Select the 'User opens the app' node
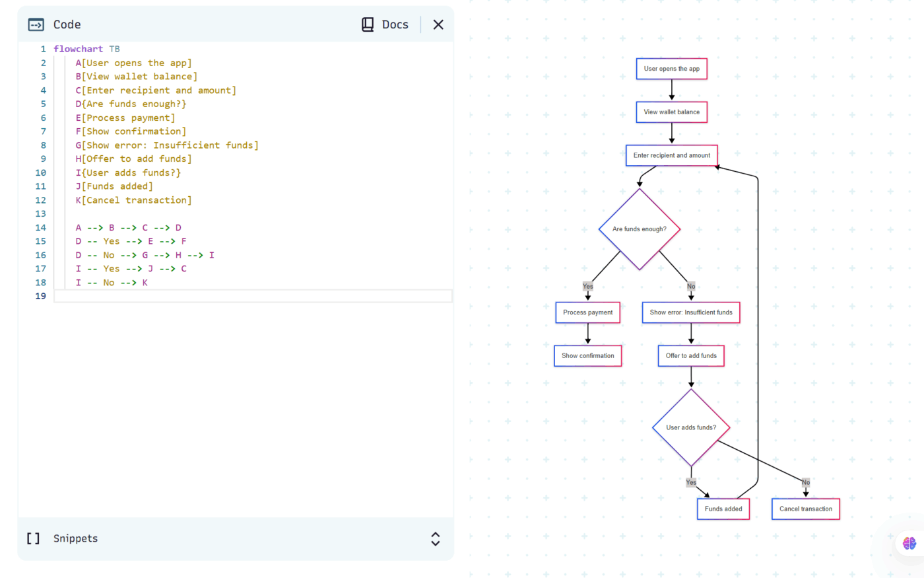Image resolution: width=924 pixels, height=578 pixels. 671,69
